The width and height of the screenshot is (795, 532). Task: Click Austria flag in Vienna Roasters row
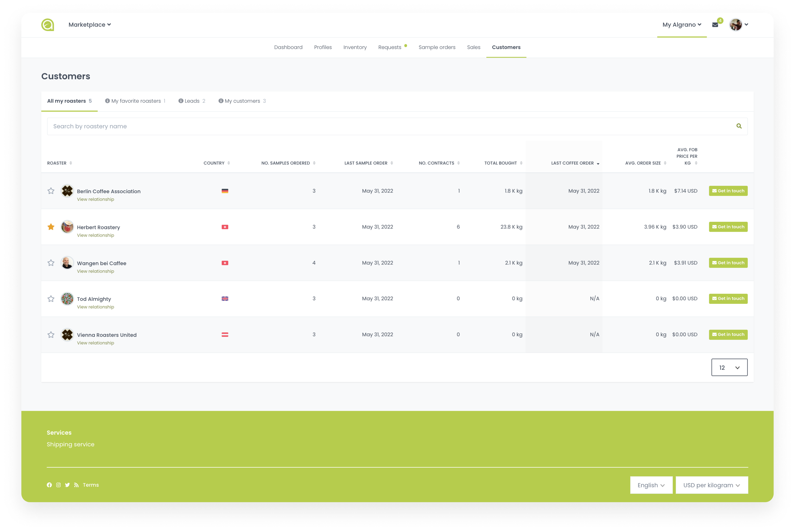[225, 334]
